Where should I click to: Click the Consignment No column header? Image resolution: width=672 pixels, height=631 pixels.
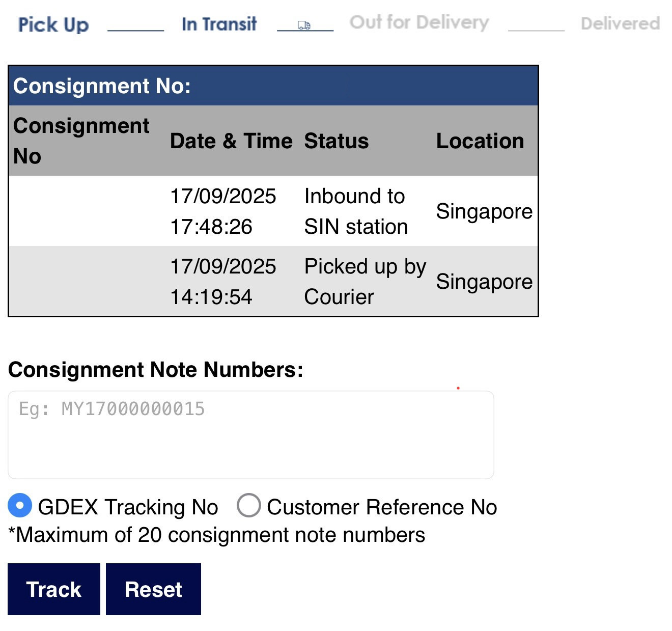point(81,141)
